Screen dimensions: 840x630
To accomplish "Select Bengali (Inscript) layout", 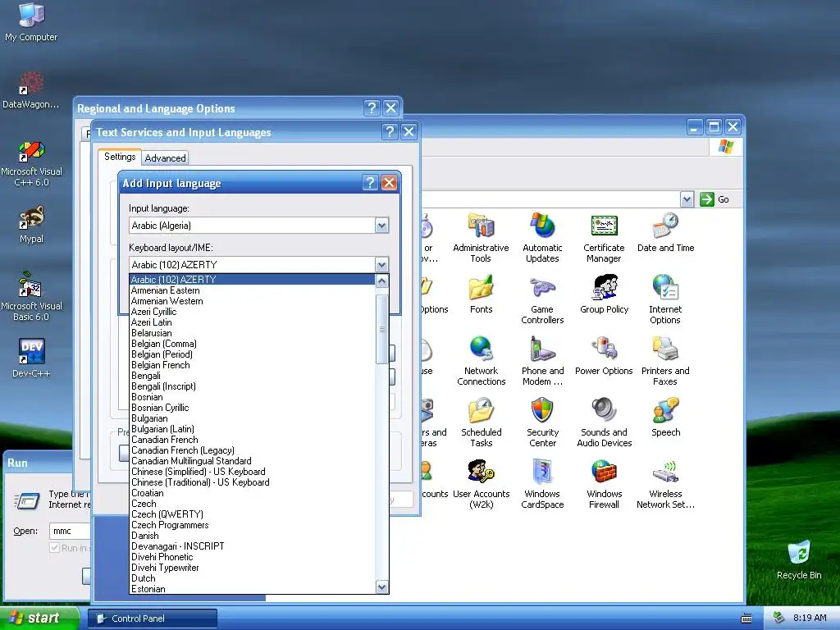I will pyautogui.click(x=253, y=386).
